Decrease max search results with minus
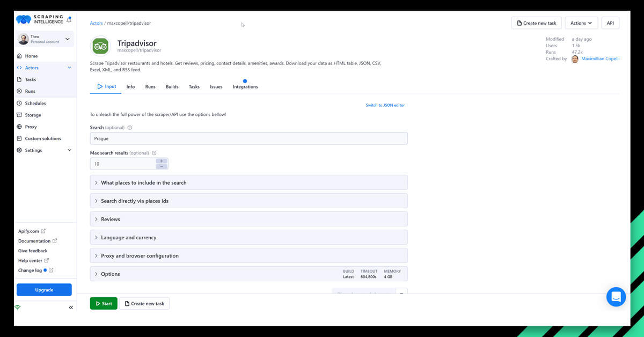The image size is (644, 337). point(162,166)
